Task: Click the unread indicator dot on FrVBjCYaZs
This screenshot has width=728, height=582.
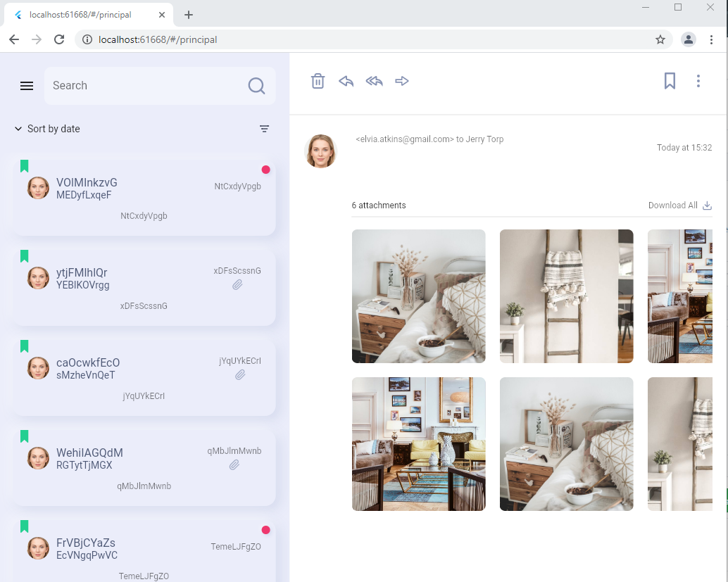Action: 266,530
